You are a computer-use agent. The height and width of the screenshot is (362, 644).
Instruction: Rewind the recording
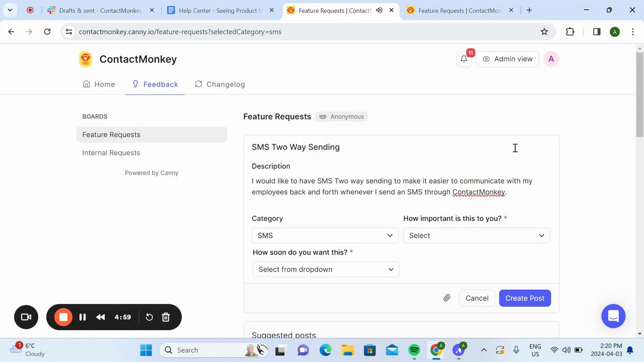click(101, 317)
